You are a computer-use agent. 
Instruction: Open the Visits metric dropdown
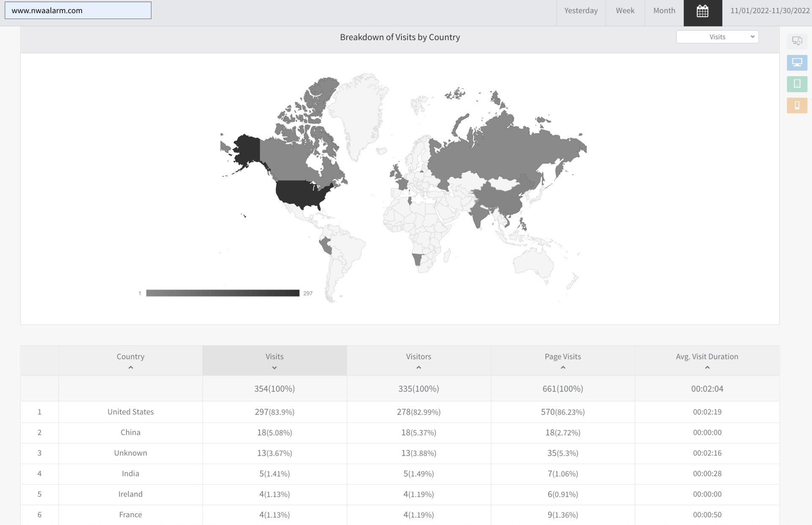tap(717, 37)
